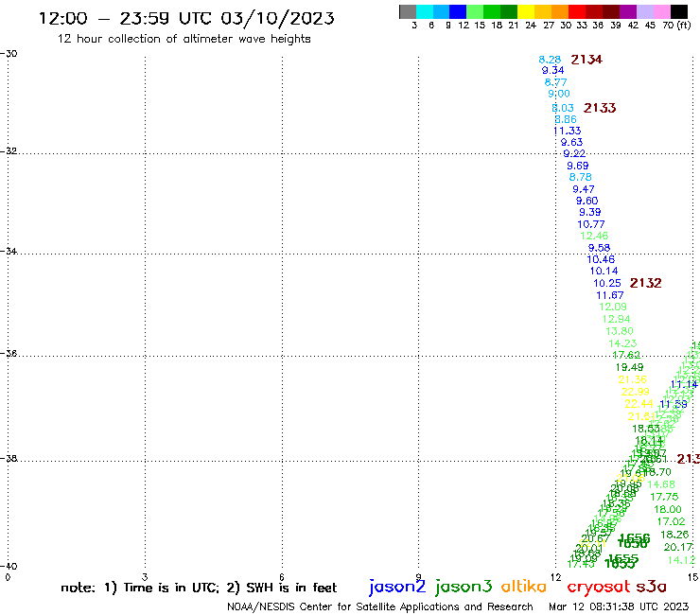700x615 pixels.
Task: Click the wave height value '18.26'
Action: 674,535
